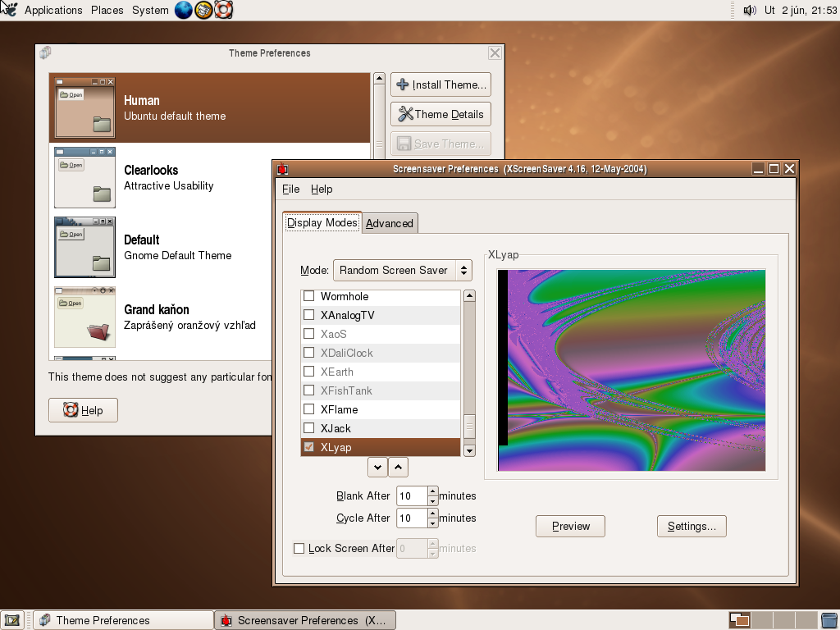Click Screensaver Preferences taskbar button
Viewport: 840px width, 630px height.
coord(305,620)
